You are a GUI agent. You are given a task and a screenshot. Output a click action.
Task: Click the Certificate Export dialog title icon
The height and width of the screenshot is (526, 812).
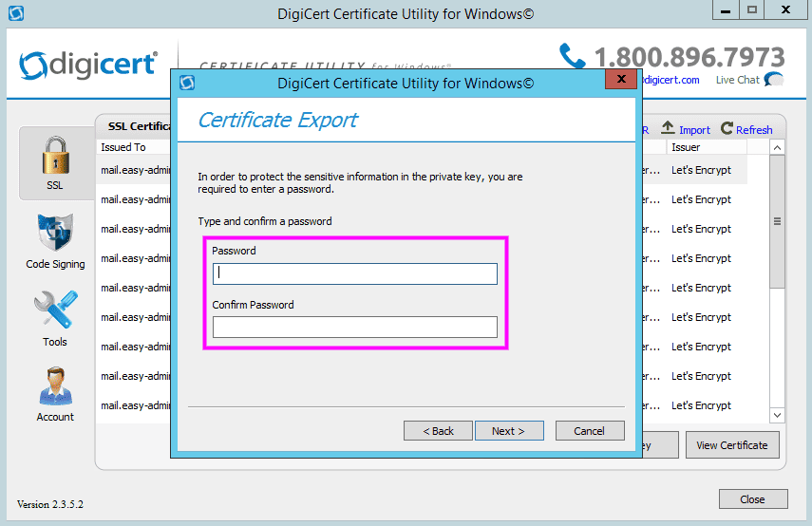click(x=187, y=83)
